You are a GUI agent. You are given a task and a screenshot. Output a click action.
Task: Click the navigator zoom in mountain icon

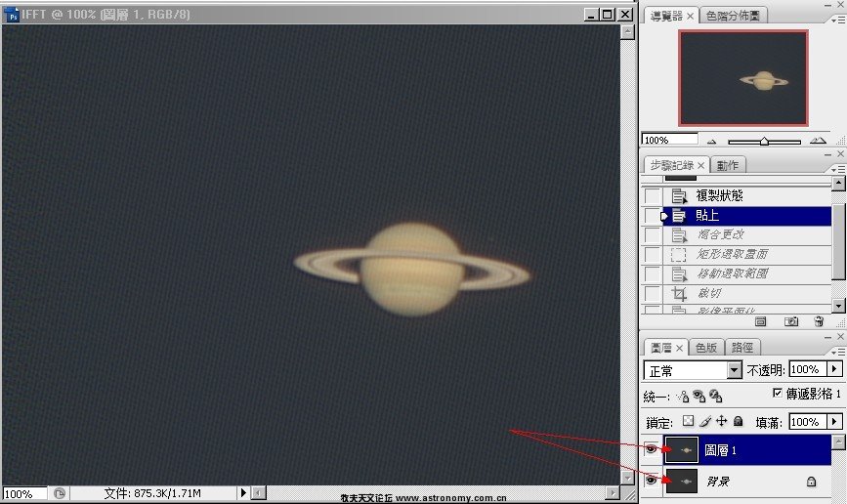tap(818, 141)
